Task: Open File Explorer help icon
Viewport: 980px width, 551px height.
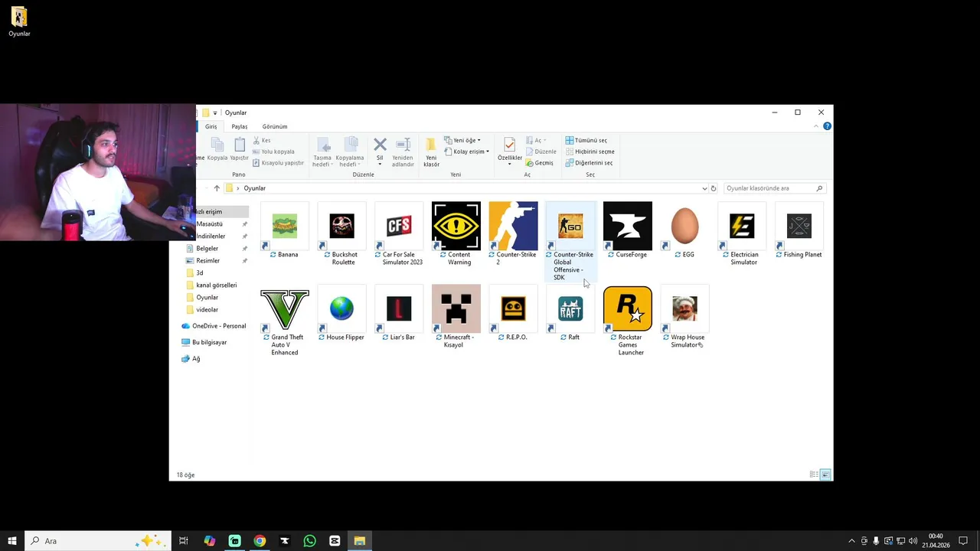Action: coord(827,126)
